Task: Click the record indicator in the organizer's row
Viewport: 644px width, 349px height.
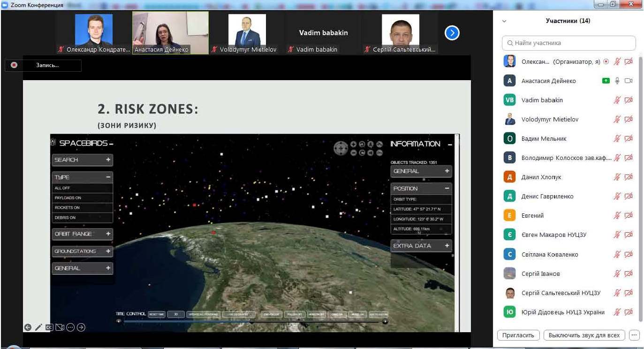Action: 606,61
